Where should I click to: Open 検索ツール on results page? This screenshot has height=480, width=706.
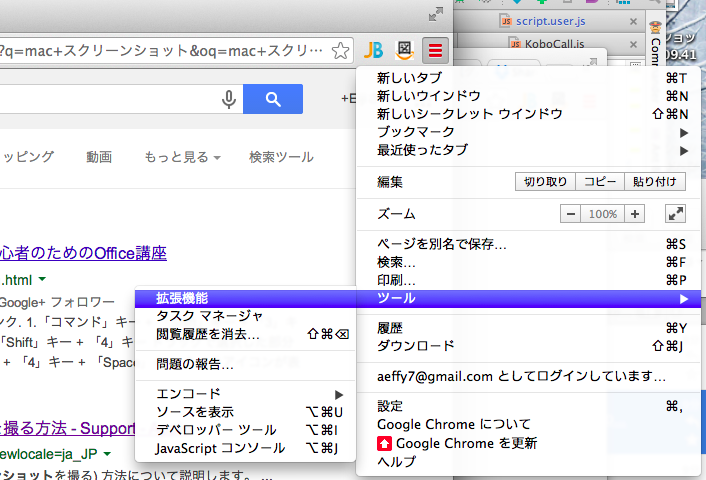(x=281, y=157)
